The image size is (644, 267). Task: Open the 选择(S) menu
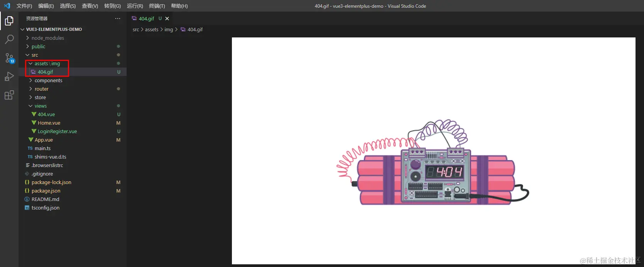coord(68,6)
